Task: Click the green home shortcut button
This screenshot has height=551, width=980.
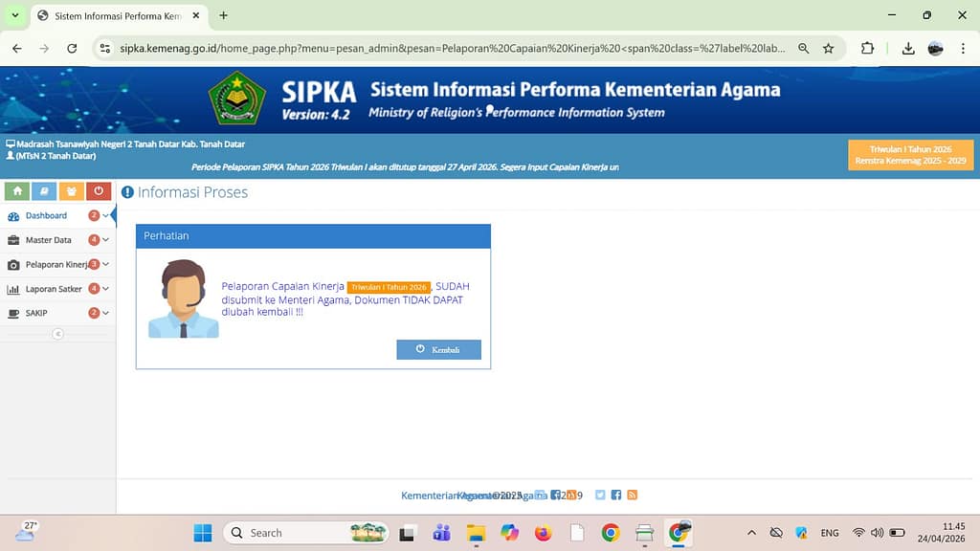Action: click(17, 191)
